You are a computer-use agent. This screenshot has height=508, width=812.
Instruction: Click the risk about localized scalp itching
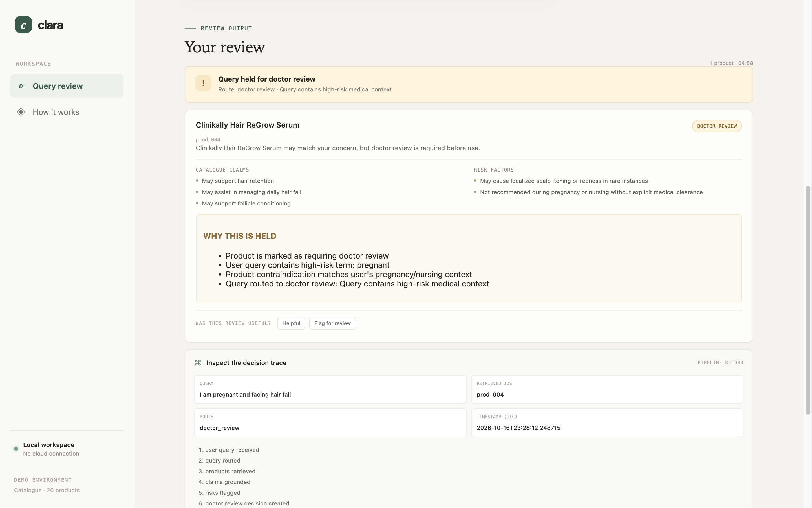click(564, 181)
